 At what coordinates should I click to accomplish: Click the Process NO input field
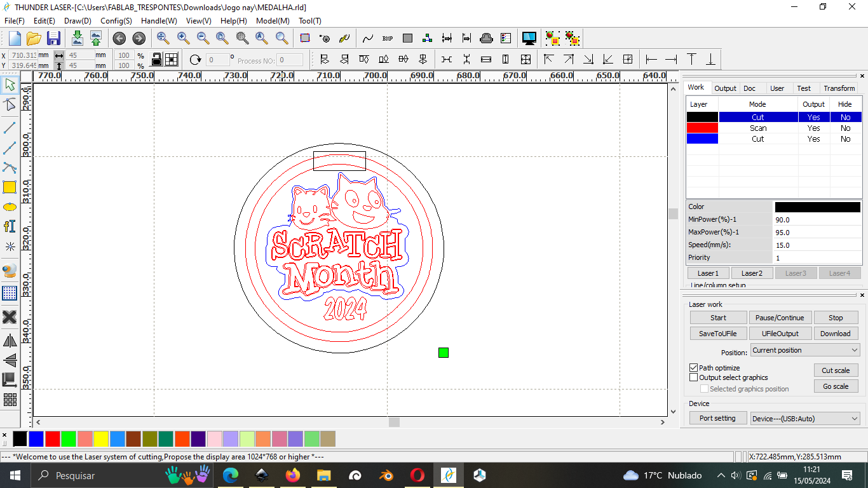tap(290, 60)
